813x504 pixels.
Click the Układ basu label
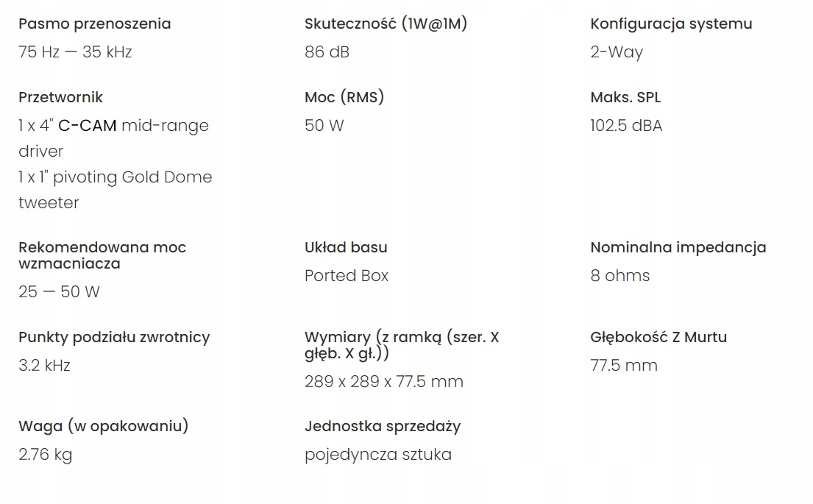tap(346, 247)
